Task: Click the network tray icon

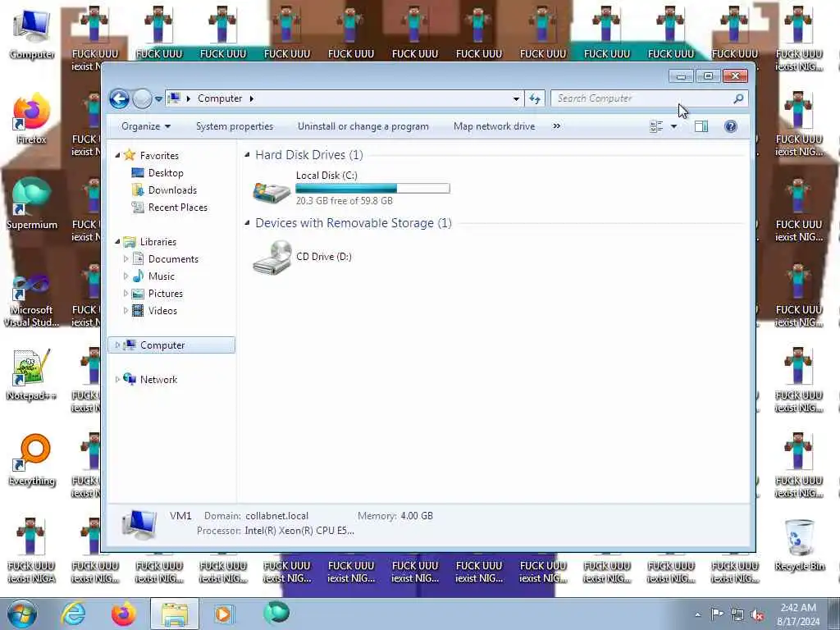Action: pos(737,615)
